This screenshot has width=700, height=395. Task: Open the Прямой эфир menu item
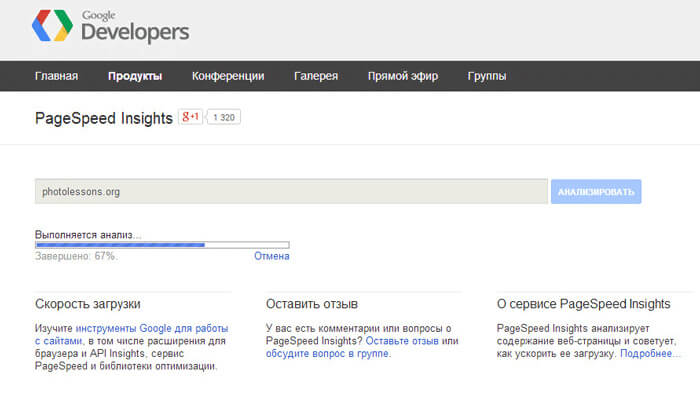[x=403, y=76]
